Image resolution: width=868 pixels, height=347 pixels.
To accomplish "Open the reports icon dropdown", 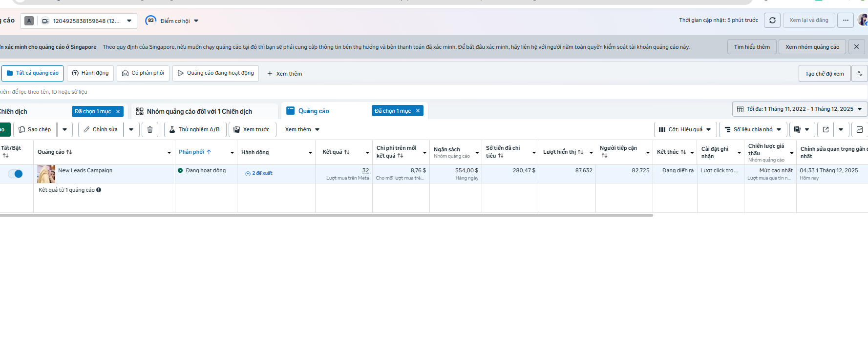I will click(801, 129).
